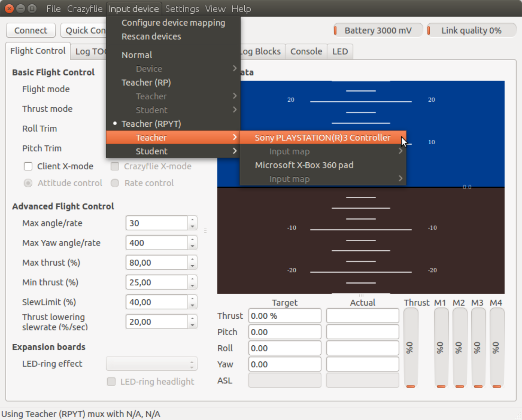The height and width of the screenshot is (420, 522).
Task: Open Student submenu under Teacher (RP)
Action: tap(173, 110)
